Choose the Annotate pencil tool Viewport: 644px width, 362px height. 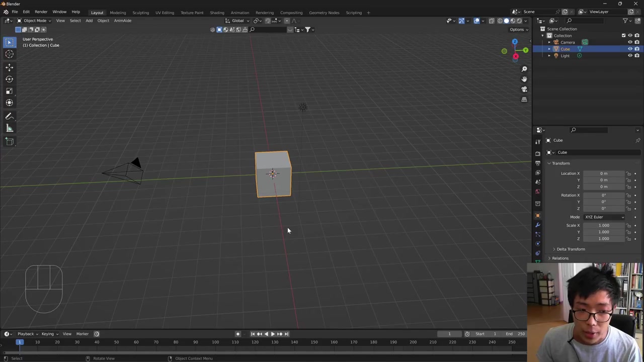[x=9, y=116]
